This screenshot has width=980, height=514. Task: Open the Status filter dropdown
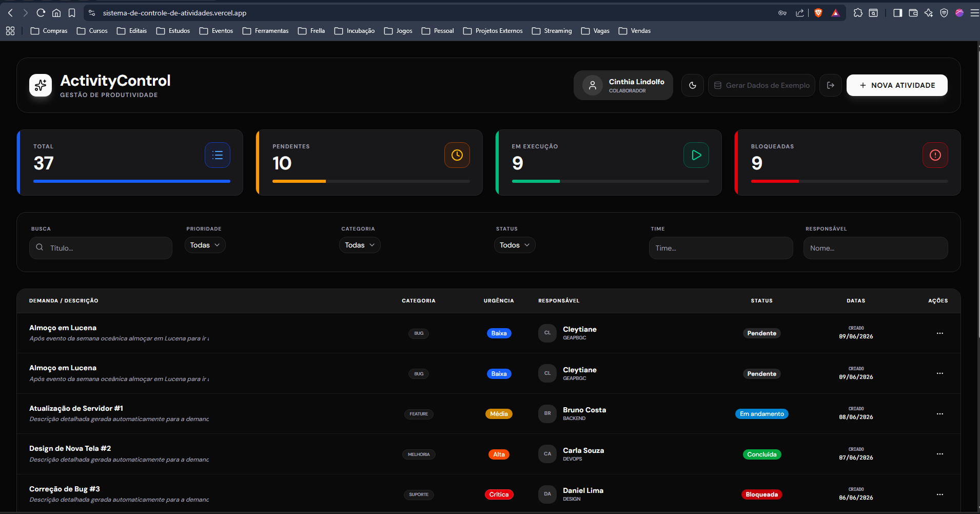(x=515, y=245)
